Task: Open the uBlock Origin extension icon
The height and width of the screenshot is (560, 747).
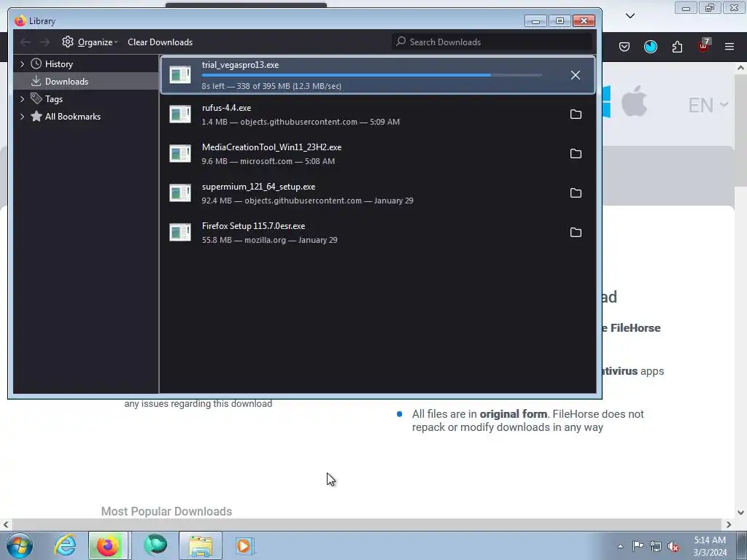Action: click(x=704, y=46)
